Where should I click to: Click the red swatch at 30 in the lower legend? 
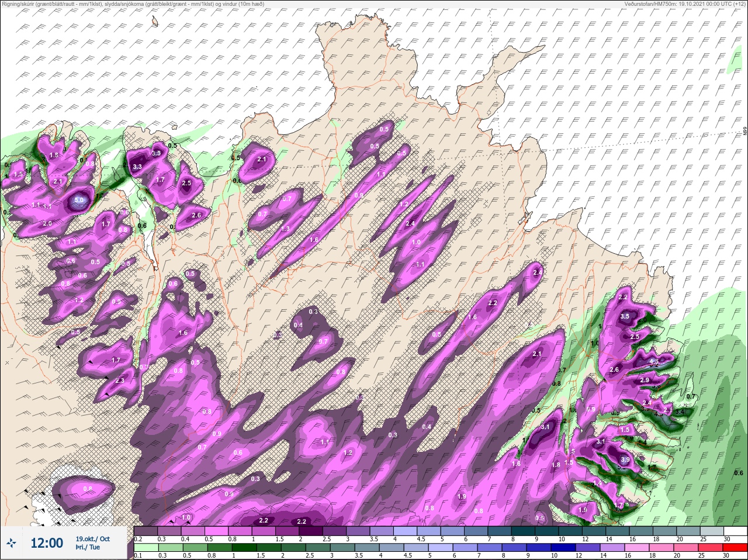(735, 547)
